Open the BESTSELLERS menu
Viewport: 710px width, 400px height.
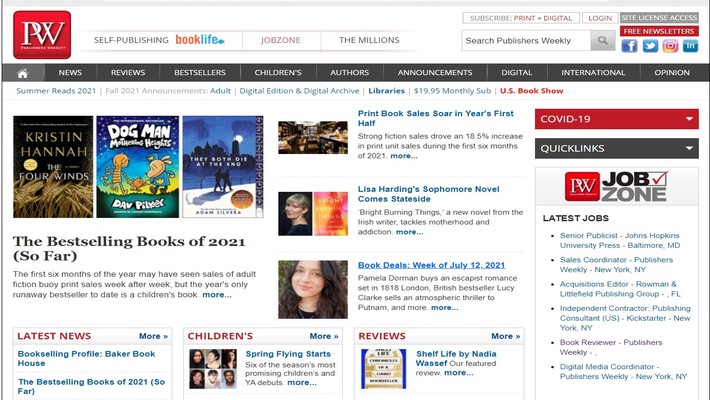(200, 72)
